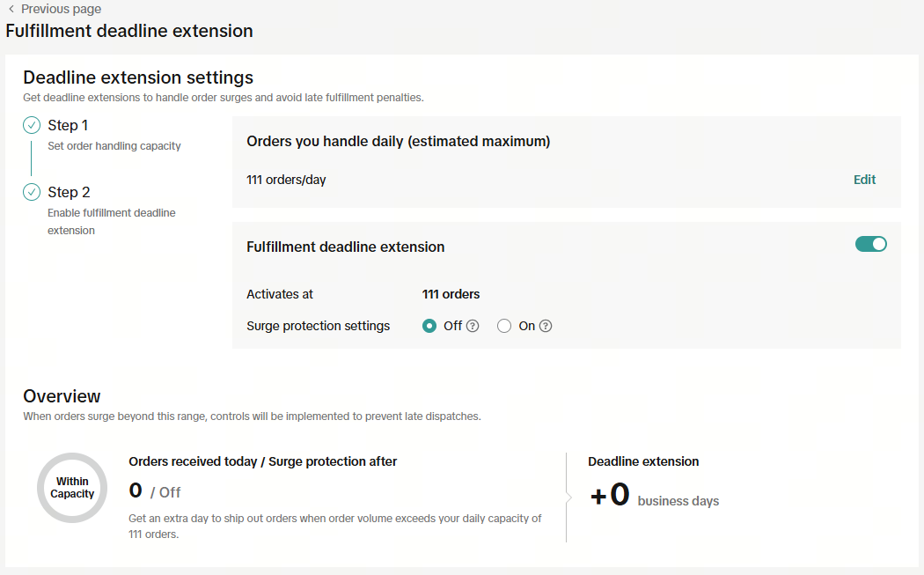The height and width of the screenshot is (575, 924).
Task: Select the surge protection Off radio button
Action: (429, 326)
